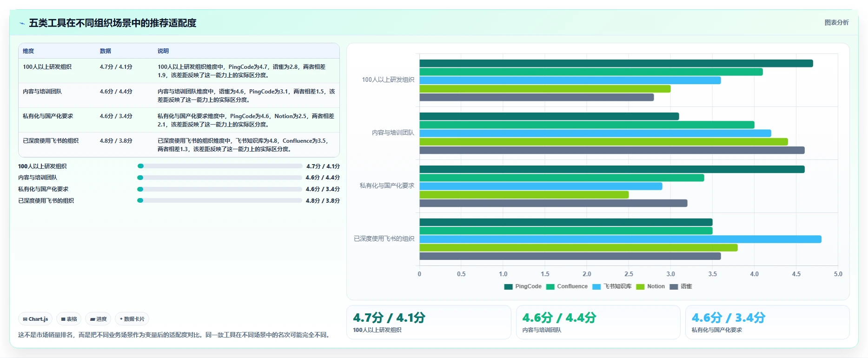Click the chart's 内容与培训团队 axis label
Screen dimensions: 868x358
393,133
